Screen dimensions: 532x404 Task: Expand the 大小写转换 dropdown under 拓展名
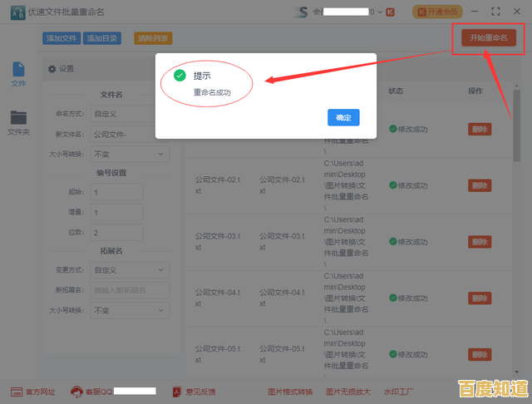coord(130,310)
